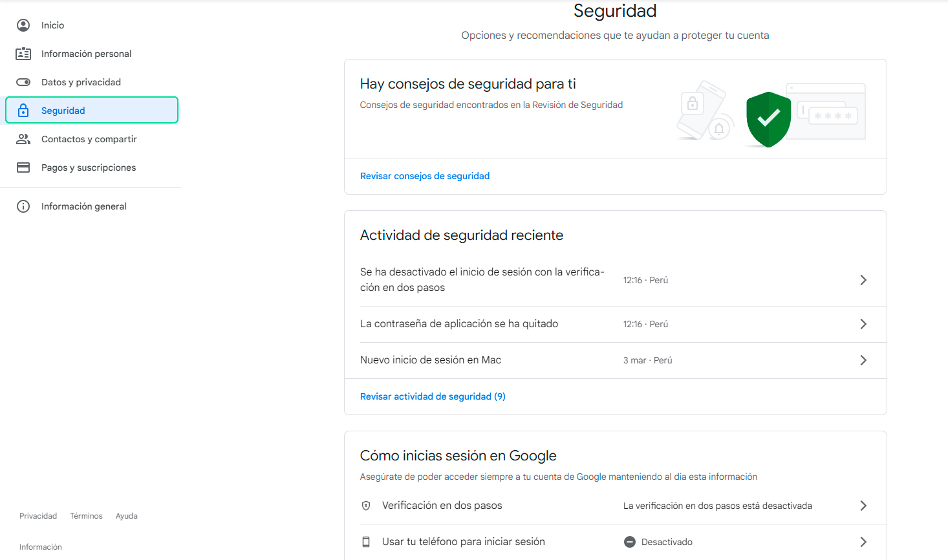This screenshot has height=560, width=948.
Task: Click the Información personal ID card icon
Action: coord(23,54)
